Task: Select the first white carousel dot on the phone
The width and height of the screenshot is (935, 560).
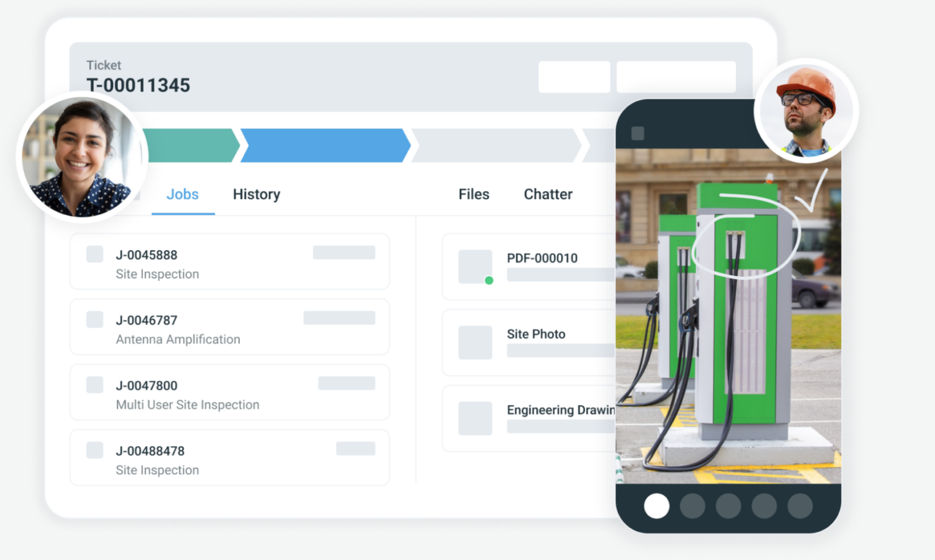Action: pos(657,506)
